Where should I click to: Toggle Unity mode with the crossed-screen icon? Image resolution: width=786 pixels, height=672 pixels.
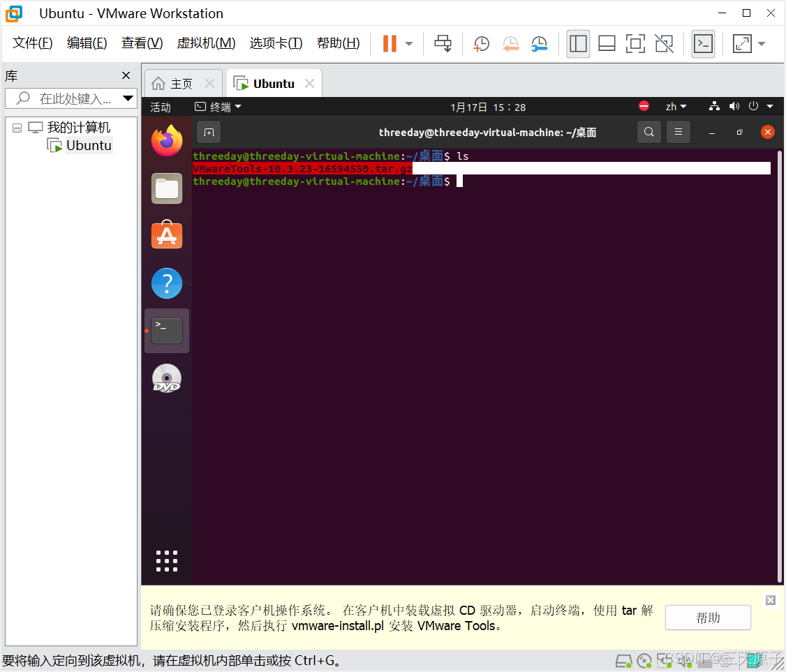pos(664,43)
